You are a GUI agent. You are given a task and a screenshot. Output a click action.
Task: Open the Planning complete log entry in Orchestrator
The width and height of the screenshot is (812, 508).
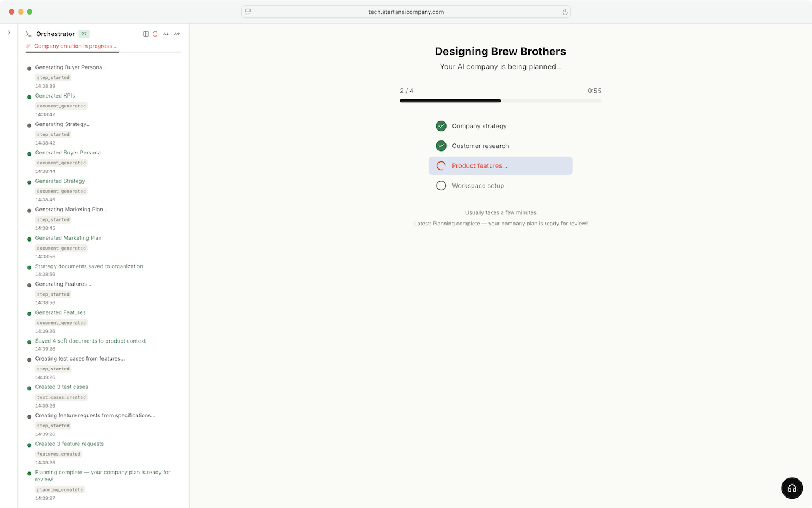tap(103, 476)
